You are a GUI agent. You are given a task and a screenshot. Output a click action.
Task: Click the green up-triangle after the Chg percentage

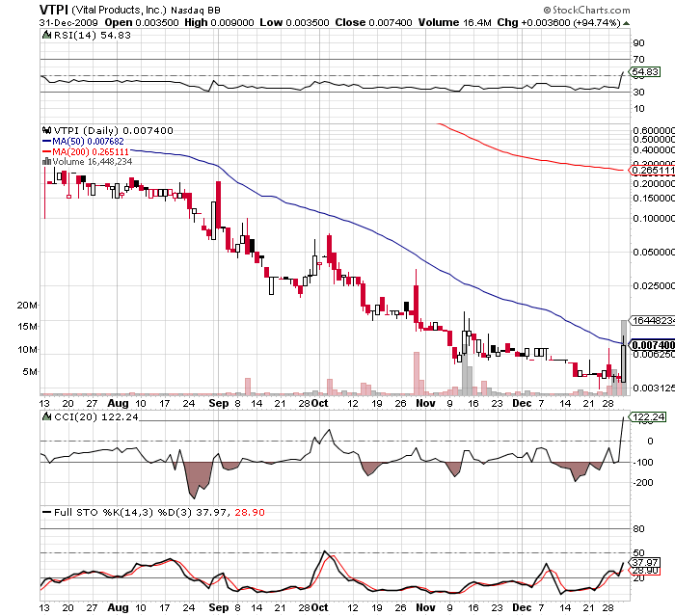pyautogui.click(x=626, y=23)
